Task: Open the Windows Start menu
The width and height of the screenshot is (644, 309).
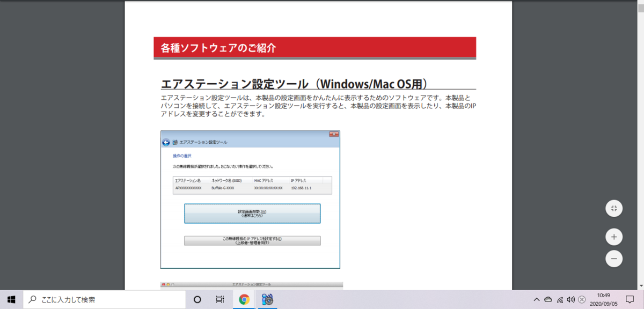Action: [11, 299]
